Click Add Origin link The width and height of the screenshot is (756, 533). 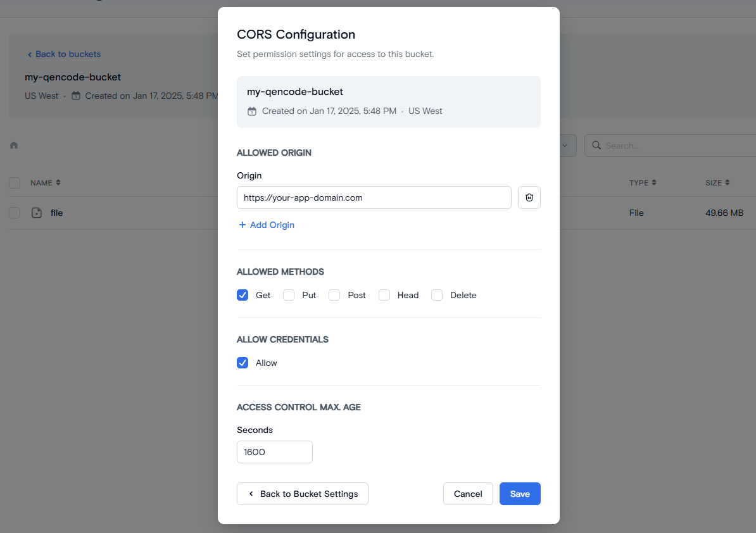pyautogui.click(x=267, y=225)
